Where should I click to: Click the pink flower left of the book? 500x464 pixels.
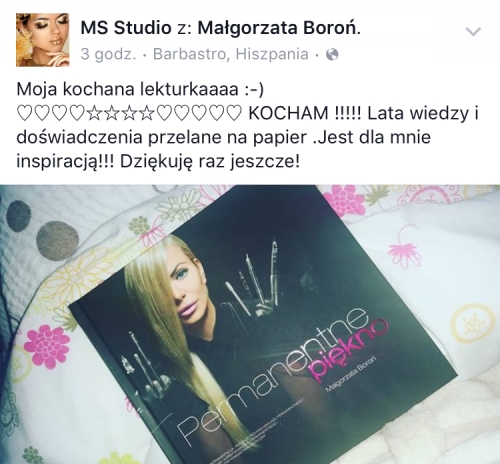click(47, 347)
